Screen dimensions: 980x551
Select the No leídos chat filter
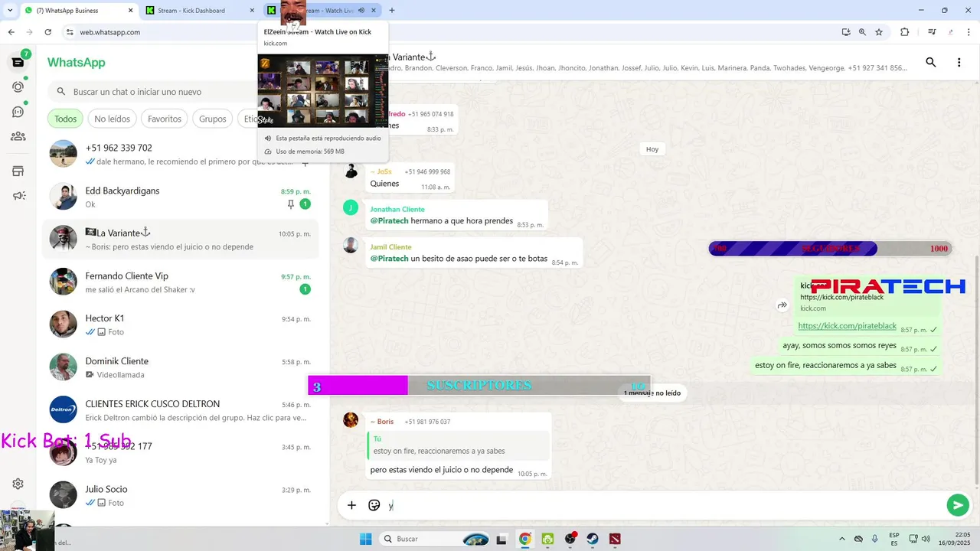pos(112,119)
